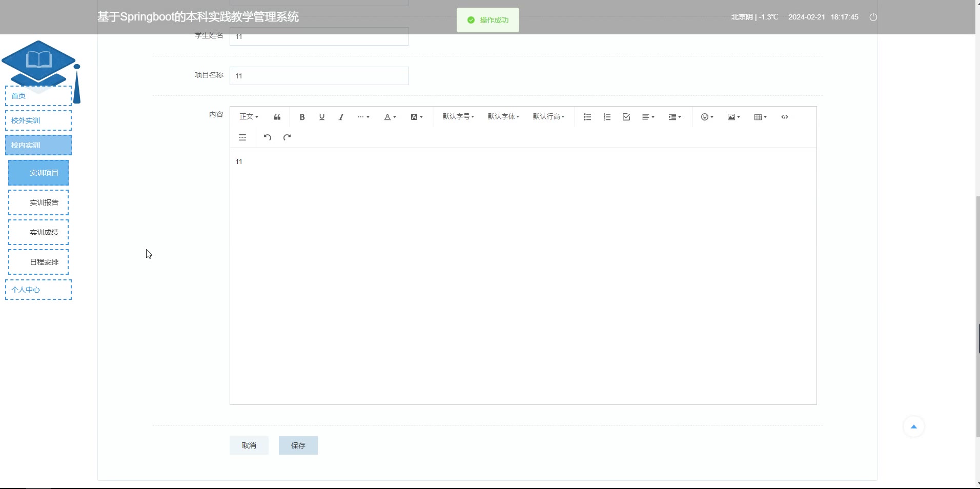Open the insert image menu
The height and width of the screenshot is (489, 980).
(734, 117)
